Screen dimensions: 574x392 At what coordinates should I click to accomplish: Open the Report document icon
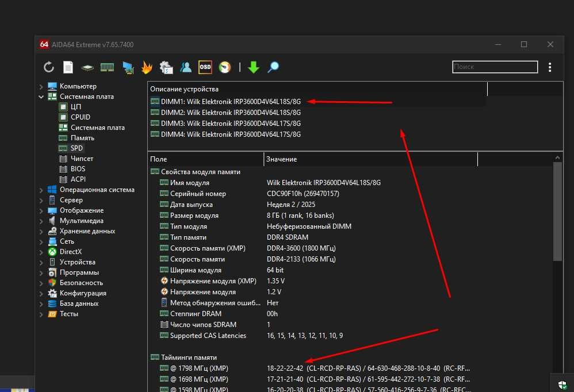(68, 67)
